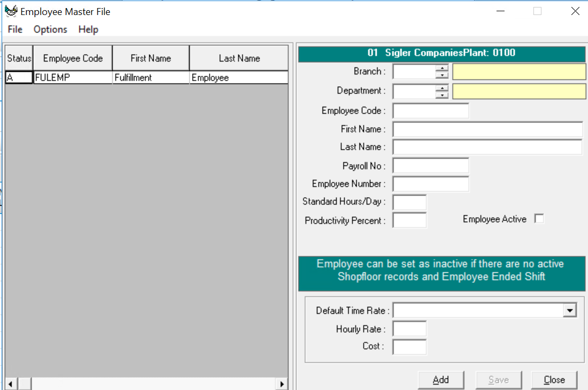Open the Help menu
Viewport: 588px width, 390px height.
pyautogui.click(x=88, y=29)
